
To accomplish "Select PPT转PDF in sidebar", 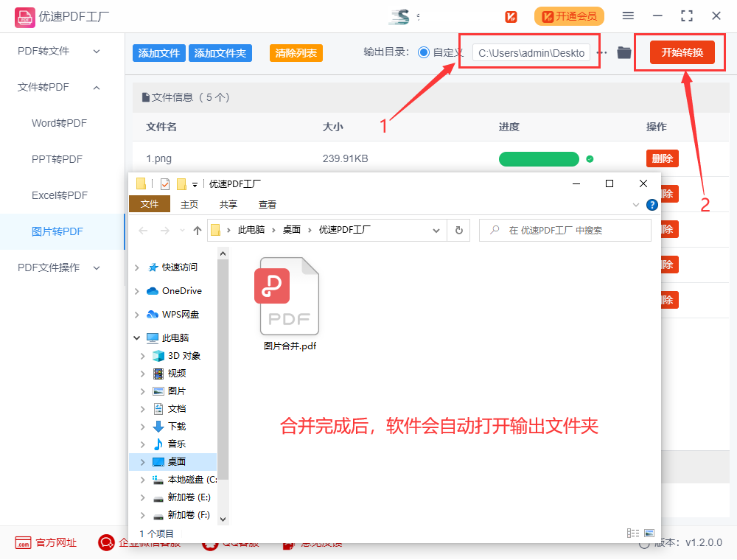I will 57,160.
